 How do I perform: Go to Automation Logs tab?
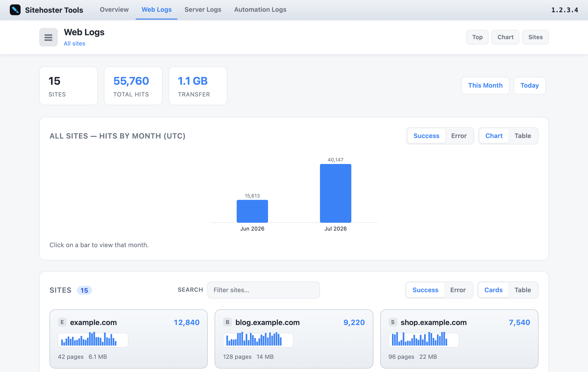click(260, 10)
